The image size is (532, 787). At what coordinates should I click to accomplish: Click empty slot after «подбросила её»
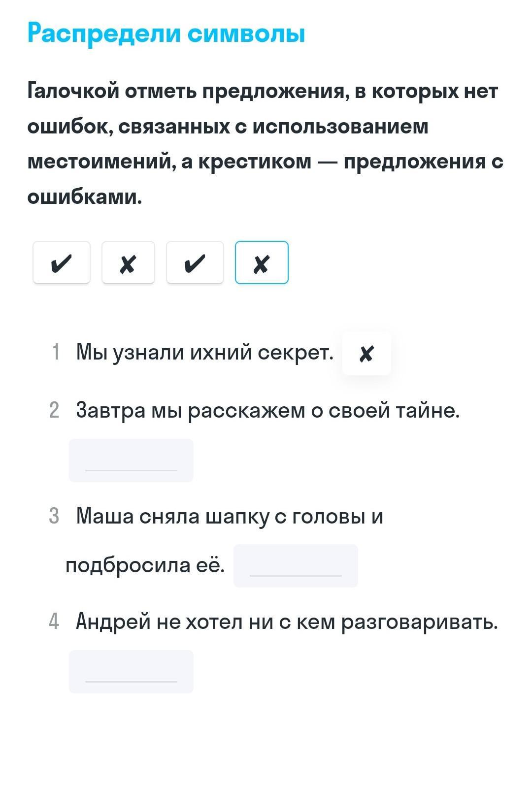pos(296,566)
